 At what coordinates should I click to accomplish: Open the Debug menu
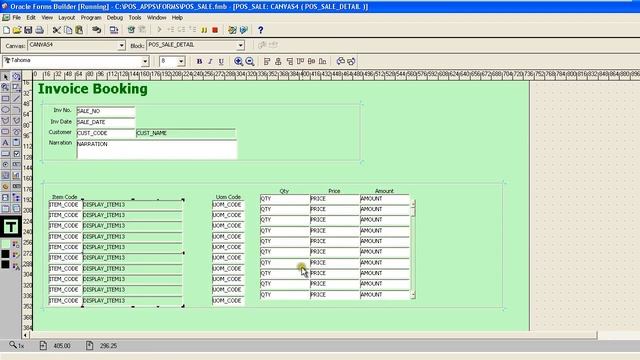(115, 18)
